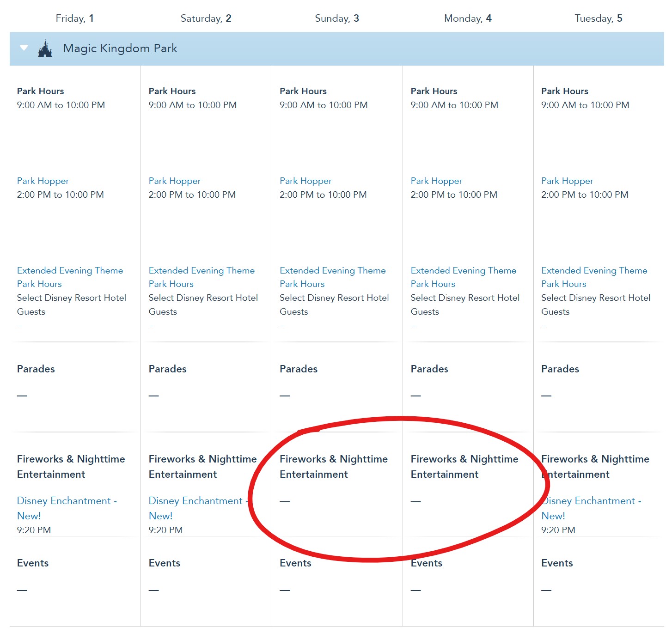This screenshot has width=672, height=633.
Task: Open Tuesday's Disney Enchantment - New! link
Action: [592, 508]
